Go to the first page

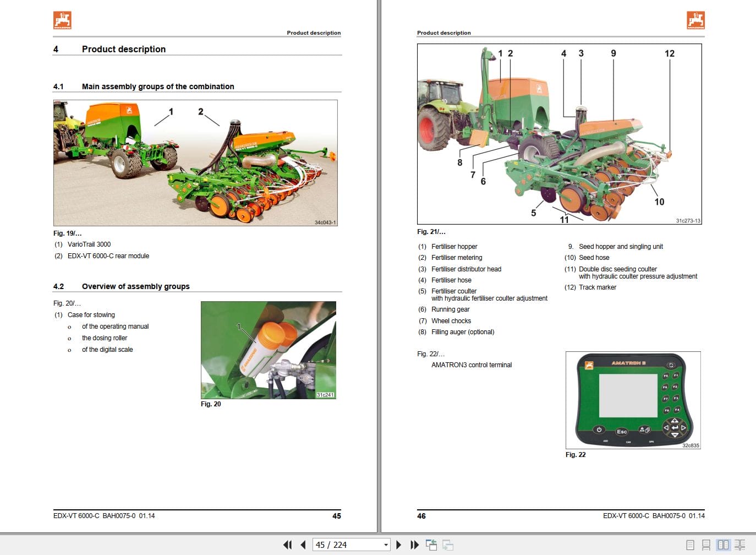(x=287, y=545)
